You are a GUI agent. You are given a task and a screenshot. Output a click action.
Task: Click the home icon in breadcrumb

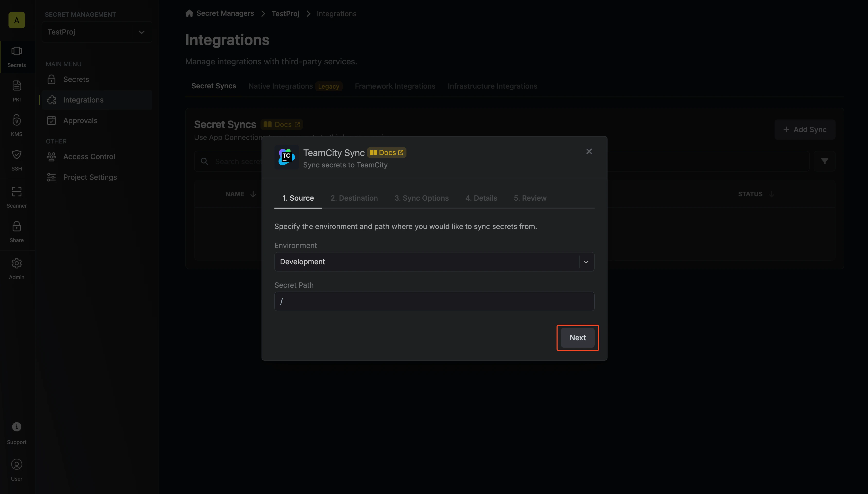point(189,13)
